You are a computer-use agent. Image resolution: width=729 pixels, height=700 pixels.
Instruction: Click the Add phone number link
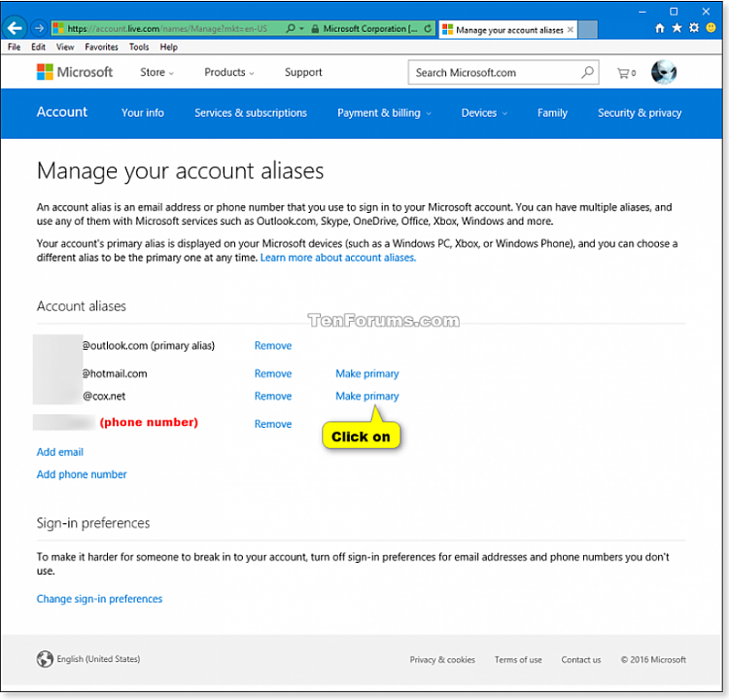(x=82, y=474)
